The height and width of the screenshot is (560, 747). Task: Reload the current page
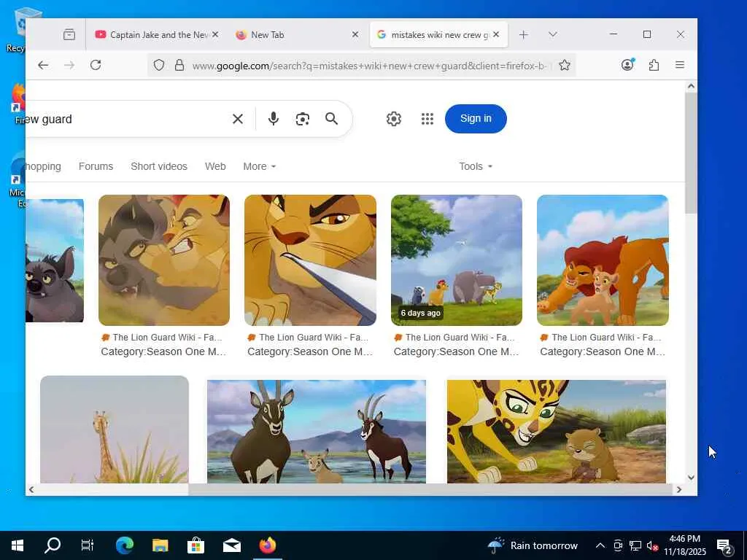[96, 65]
